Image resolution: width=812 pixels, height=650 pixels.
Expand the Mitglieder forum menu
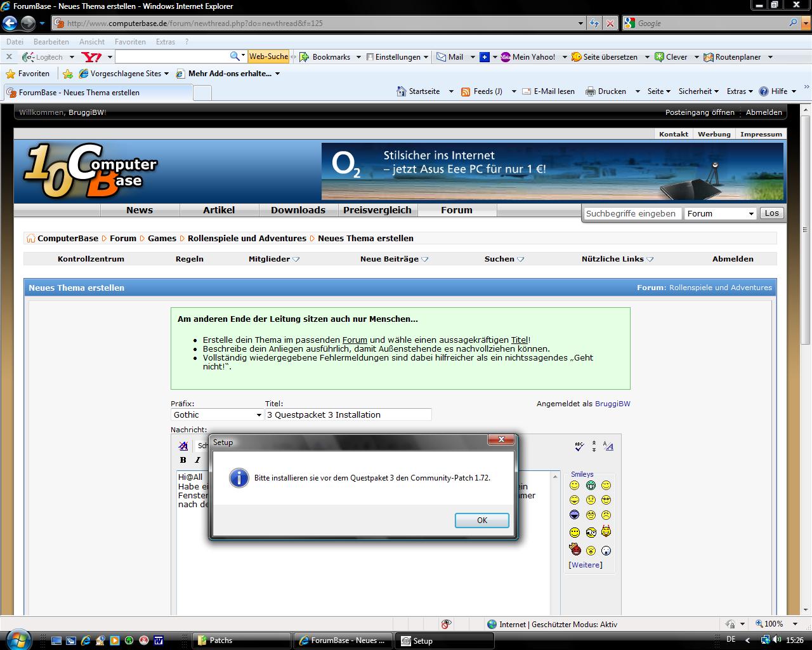click(274, 259)
